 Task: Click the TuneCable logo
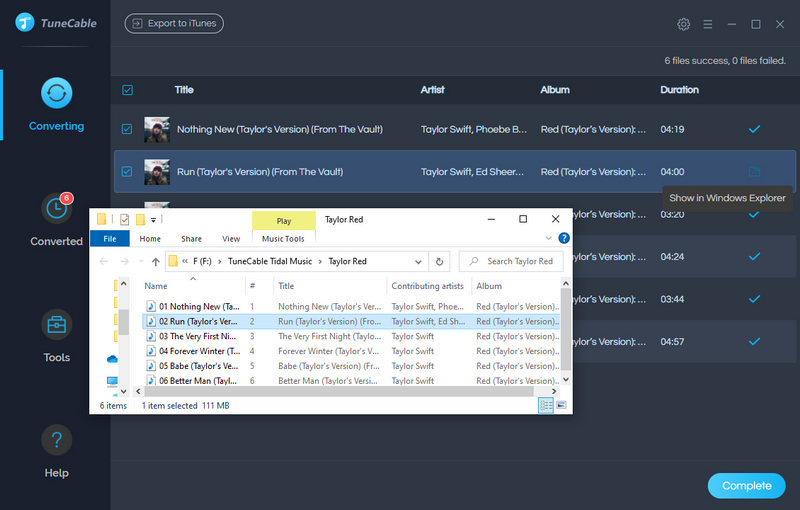click(x=56, y=23)
